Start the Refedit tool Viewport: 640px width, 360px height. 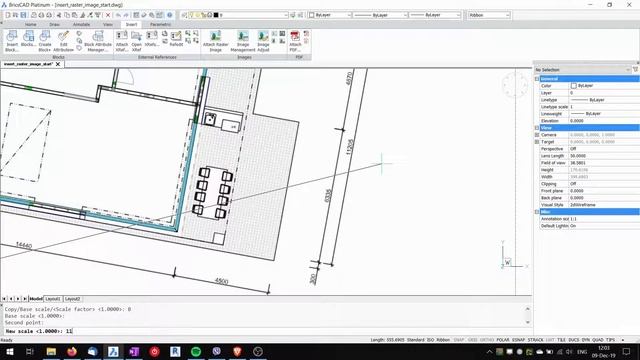click(x=176, y=39)
